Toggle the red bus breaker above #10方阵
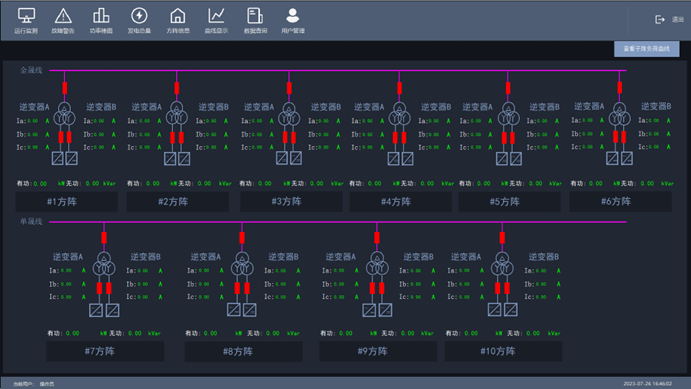This screenshot has width=691, height=389. (x=502, y=238)
